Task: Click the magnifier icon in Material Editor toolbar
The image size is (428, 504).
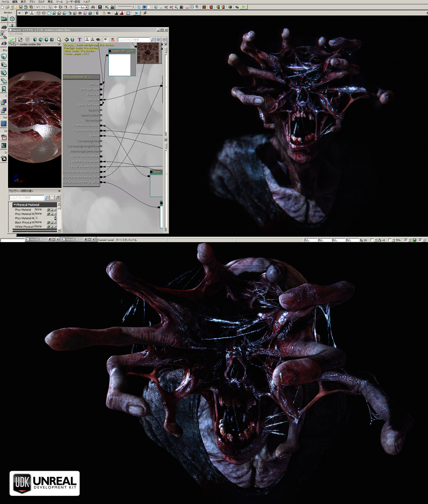Action: [59, 40]
